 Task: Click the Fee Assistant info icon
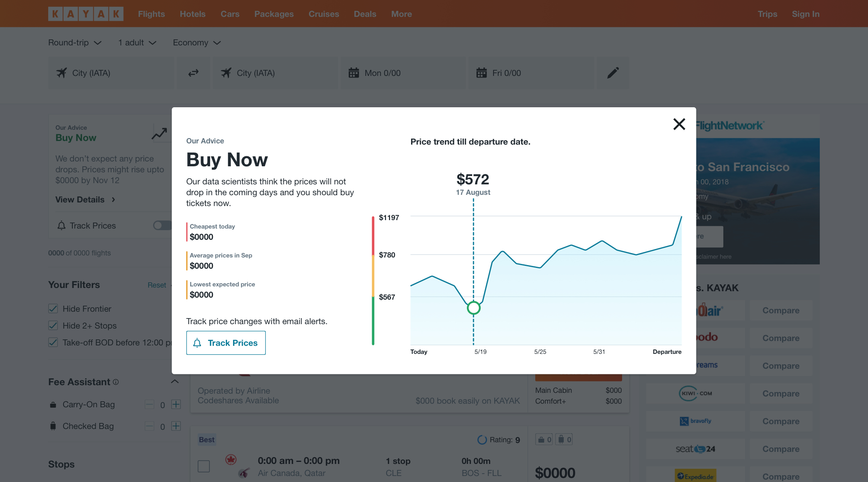coord(116,382)
